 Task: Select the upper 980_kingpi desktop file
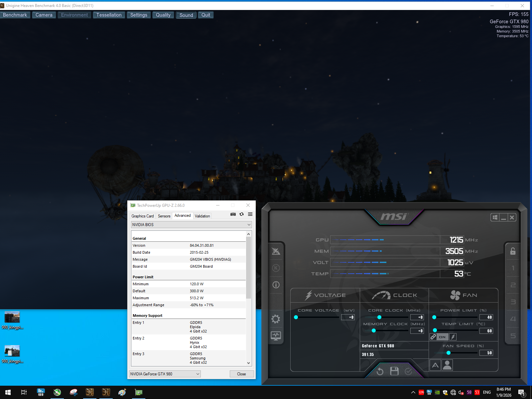coord(12,321)
